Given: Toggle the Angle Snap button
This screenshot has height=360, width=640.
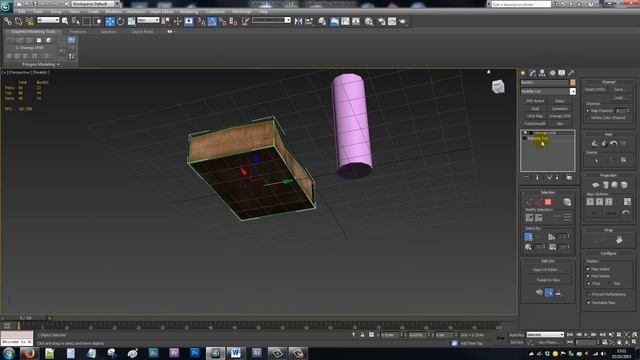Looking at the screenshot, I should tap(212, 21).
